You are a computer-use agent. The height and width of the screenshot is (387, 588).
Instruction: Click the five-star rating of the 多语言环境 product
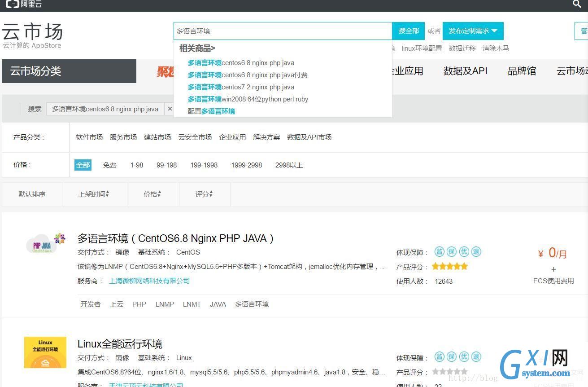pyautogui.click(x=450, y=266)
